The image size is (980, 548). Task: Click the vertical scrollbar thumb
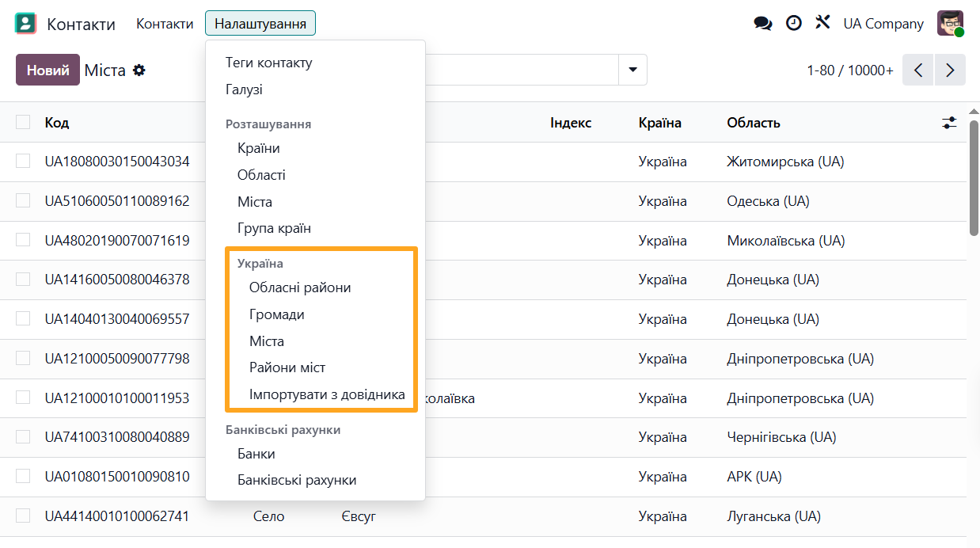click(974, 177)
